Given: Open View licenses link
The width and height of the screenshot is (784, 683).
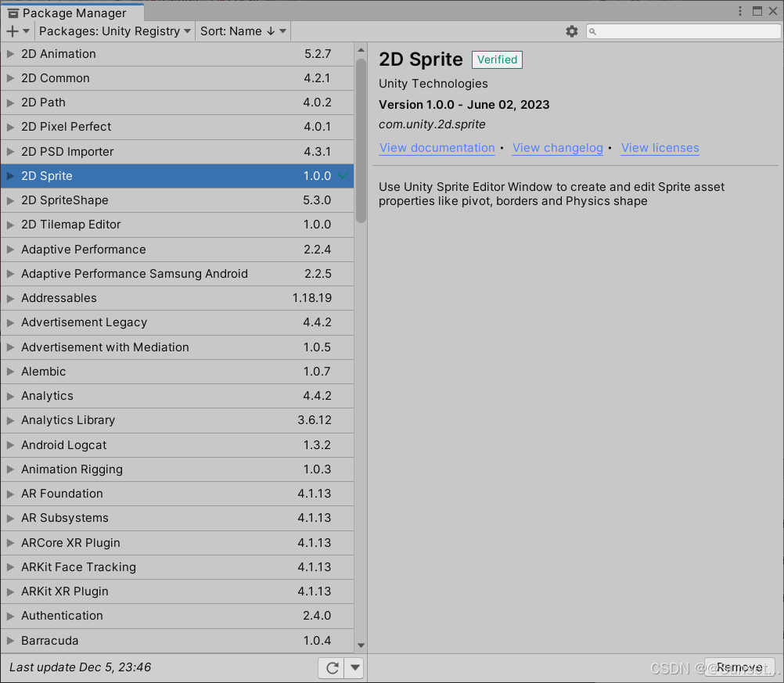Looking at the screenshot, I should point(660,148).
